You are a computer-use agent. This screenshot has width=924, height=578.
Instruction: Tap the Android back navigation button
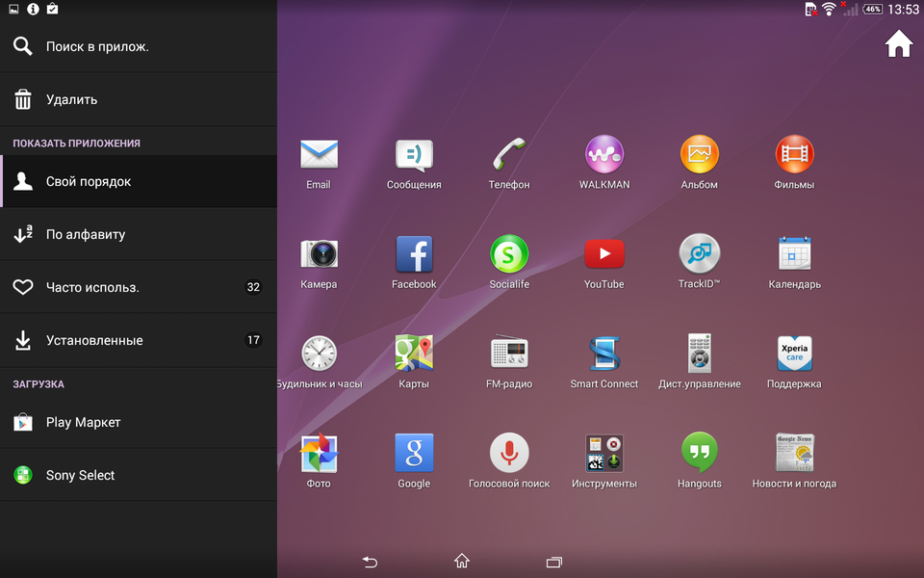[370, 562]
